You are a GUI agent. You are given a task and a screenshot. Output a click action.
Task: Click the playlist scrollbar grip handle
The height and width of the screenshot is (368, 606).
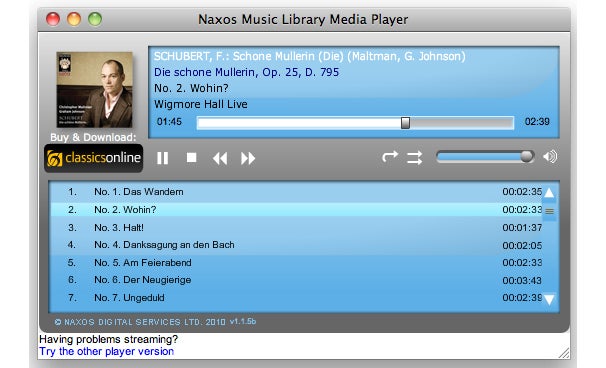[x=549, y=211]
